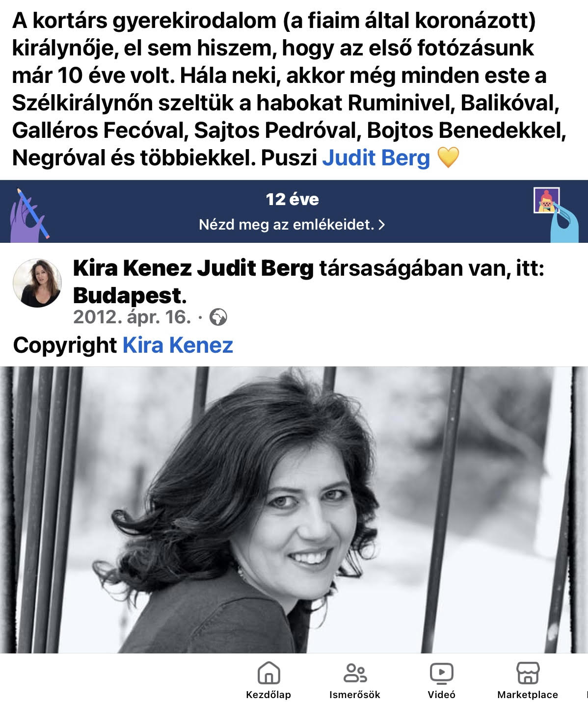
Task: Open Kira Kenez's profile picture
Action: point(37,283)
